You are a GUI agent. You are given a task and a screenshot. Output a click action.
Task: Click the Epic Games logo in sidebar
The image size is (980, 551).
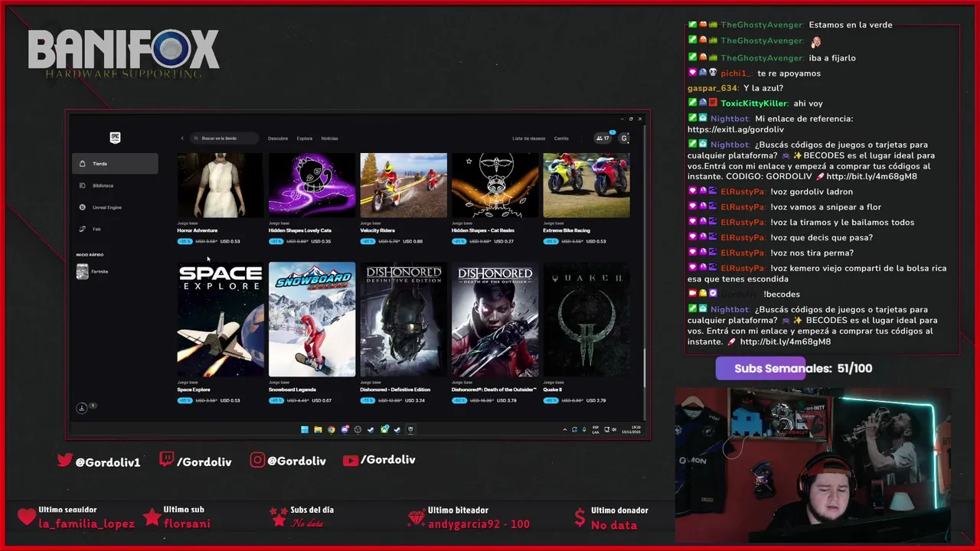click(115, 138)
